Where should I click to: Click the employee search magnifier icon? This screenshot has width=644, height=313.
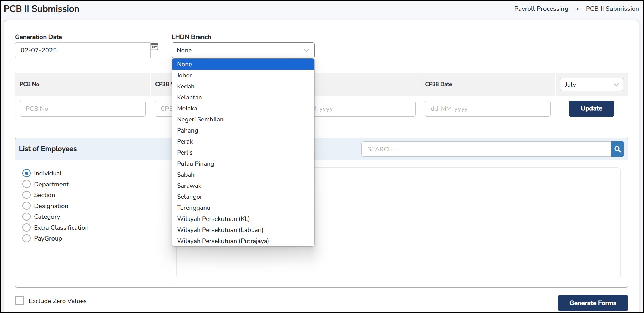(617, 149)
